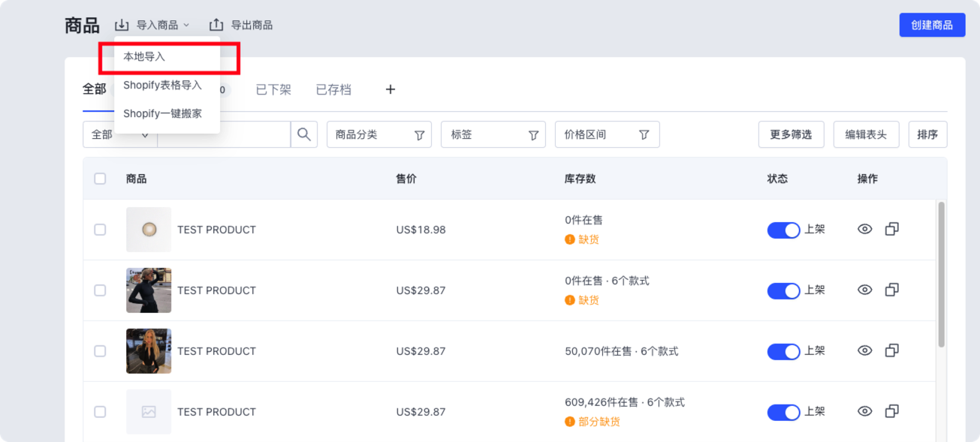The image size is (980, 442).
Task: Click the US$18.98 price cell
Action: pos(421,230)
